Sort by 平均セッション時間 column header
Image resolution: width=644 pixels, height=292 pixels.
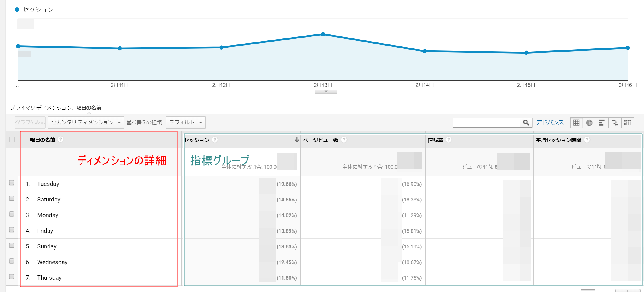pos(558,140)
